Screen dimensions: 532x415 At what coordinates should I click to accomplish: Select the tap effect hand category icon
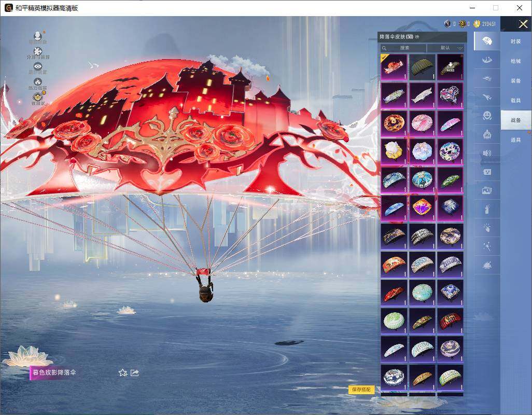487,228
